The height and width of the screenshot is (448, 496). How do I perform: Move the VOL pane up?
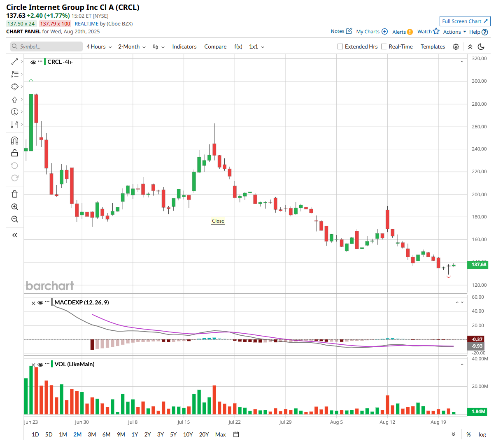462,364
